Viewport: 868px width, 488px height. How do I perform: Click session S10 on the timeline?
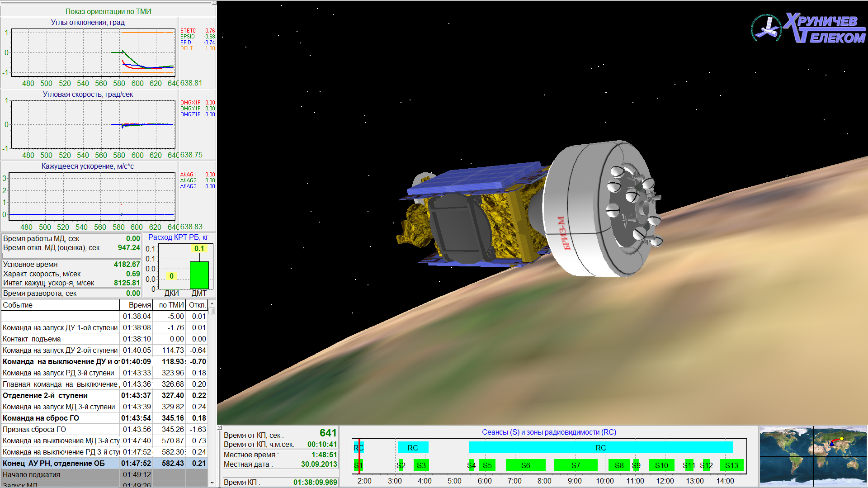tap(661, 465)
